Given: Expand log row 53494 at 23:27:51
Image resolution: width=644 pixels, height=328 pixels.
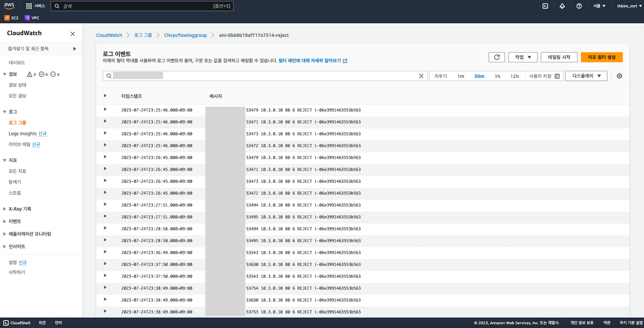Looking at the screenshot, I should point(105,204).
